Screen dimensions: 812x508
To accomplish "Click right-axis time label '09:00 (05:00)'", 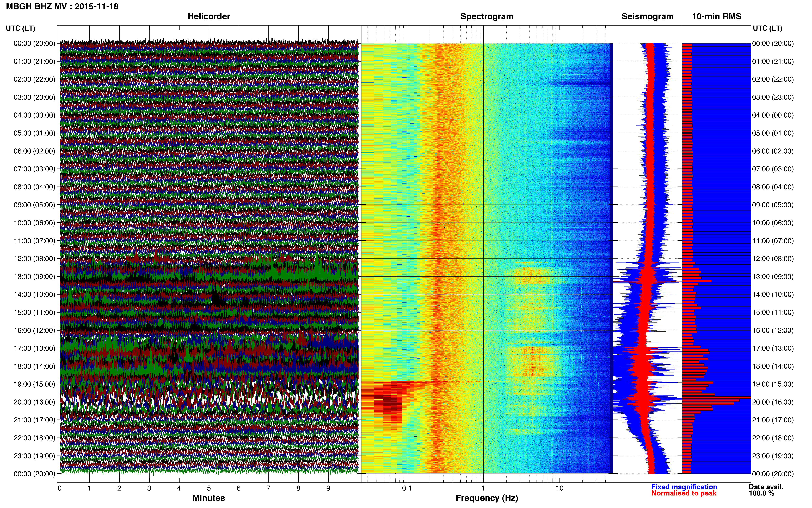I will pos(773,205).
